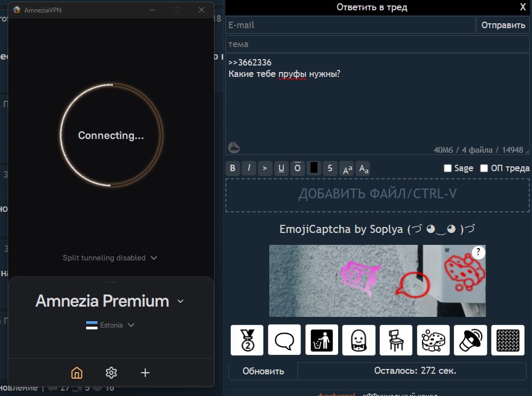Apply superscript formatting button
532x396 pixels.
[347, 168]
